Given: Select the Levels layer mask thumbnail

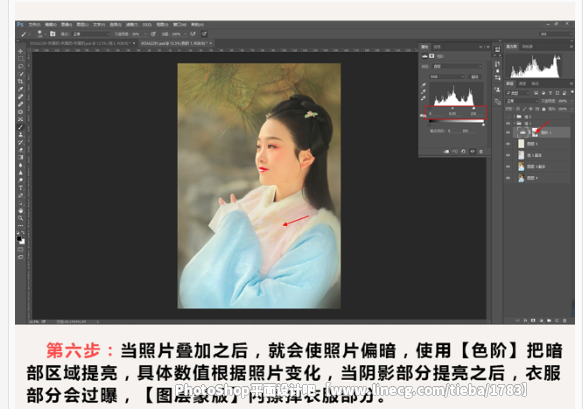Looking at the screenshot, I should 535,132.
